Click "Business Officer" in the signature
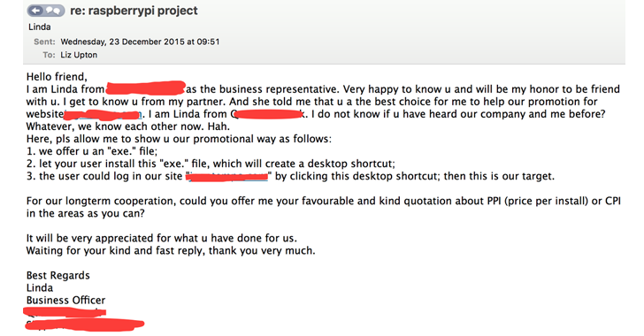Screen dimensions: 644x336 click(65, 301)
